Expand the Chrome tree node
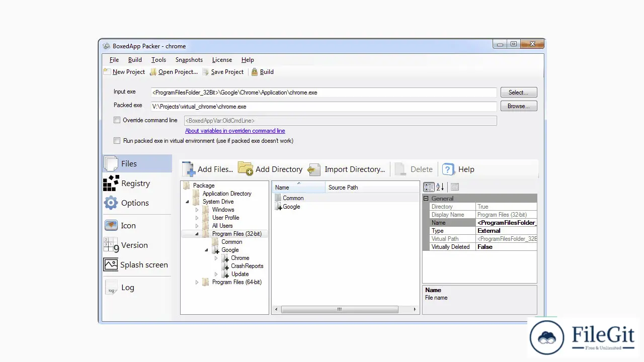The width and height of the screenshot is (644, 362). (x=216, y=258)
